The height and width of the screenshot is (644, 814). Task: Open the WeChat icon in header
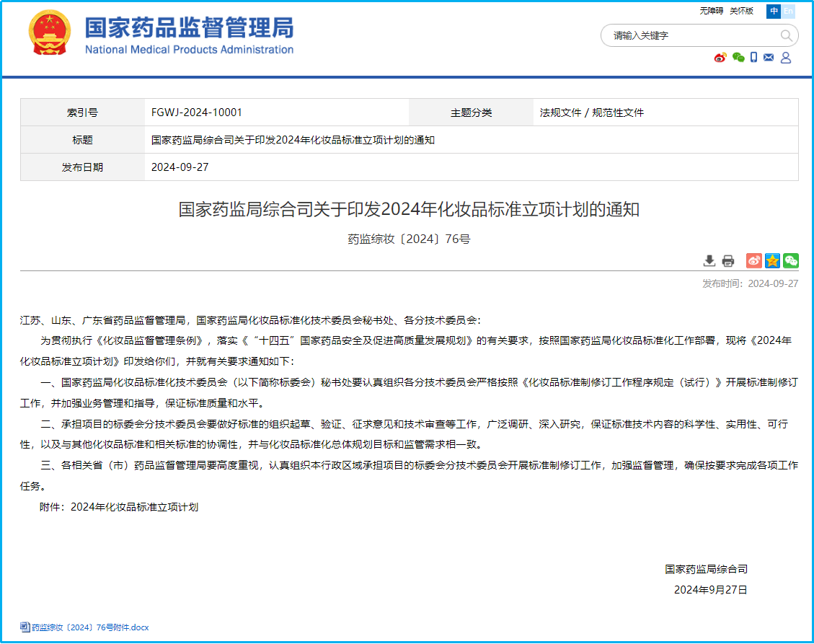point(738,57)
